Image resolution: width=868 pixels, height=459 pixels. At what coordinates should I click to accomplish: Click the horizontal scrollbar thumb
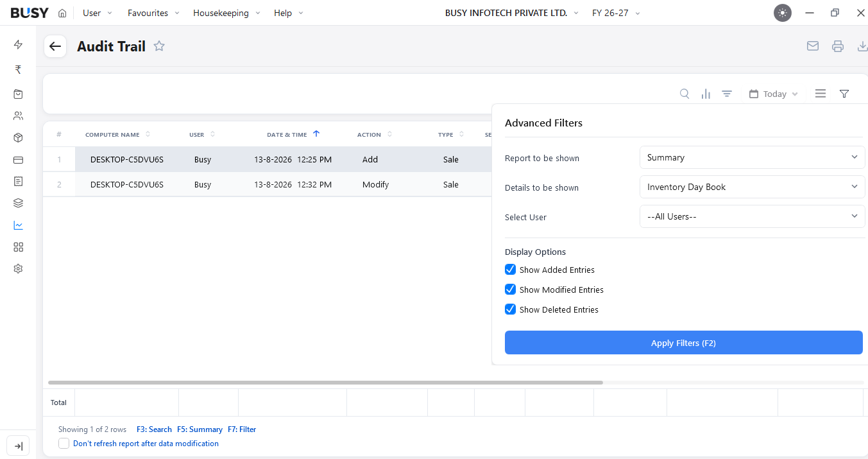pos(325,383)
